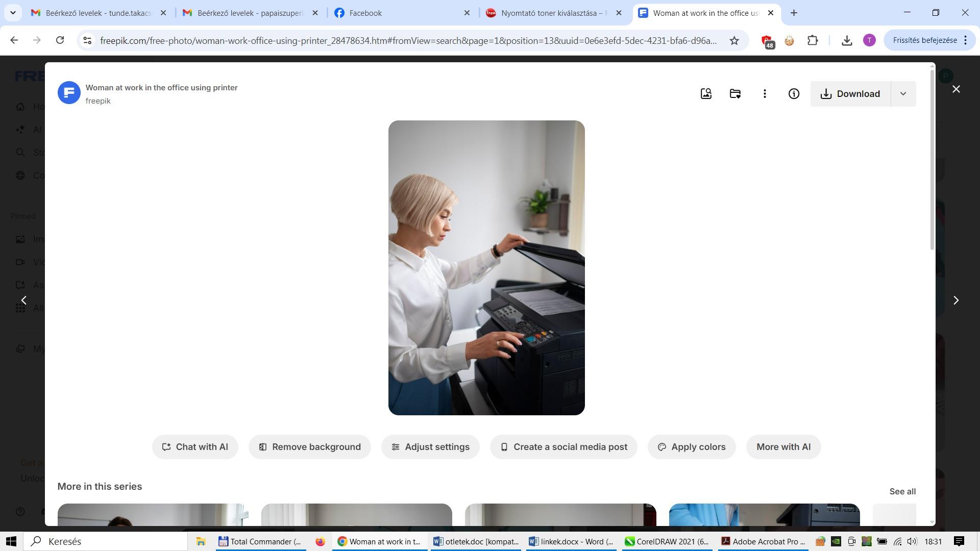Click the find similar images icon
This screenshot has width=980, height=551.
706,94
